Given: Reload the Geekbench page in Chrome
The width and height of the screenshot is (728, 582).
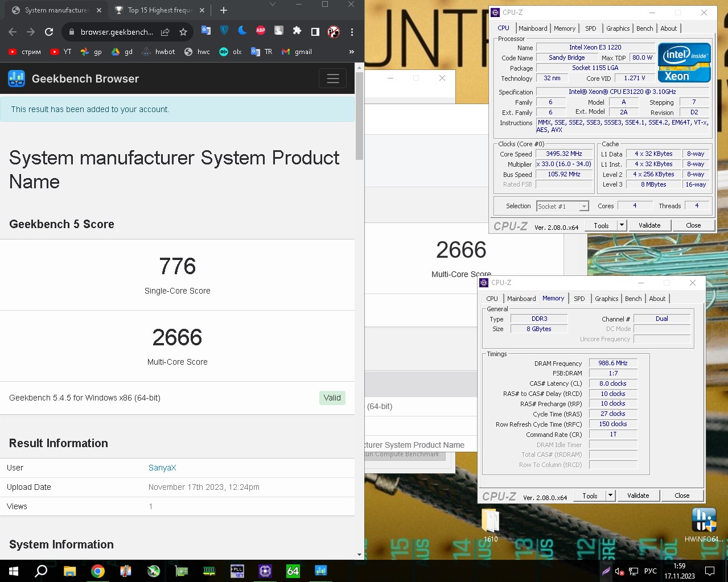Looking at the screenshot, I should point(49,32).
